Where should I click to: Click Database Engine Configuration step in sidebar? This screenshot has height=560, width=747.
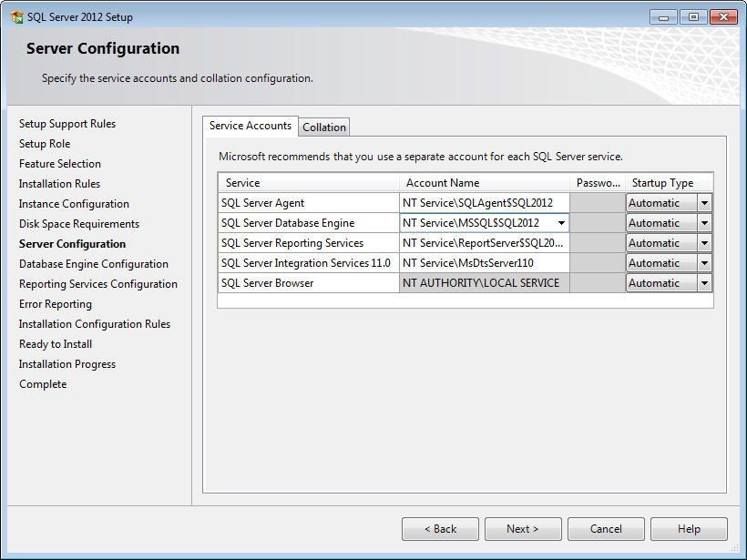(x=94, y=264)
